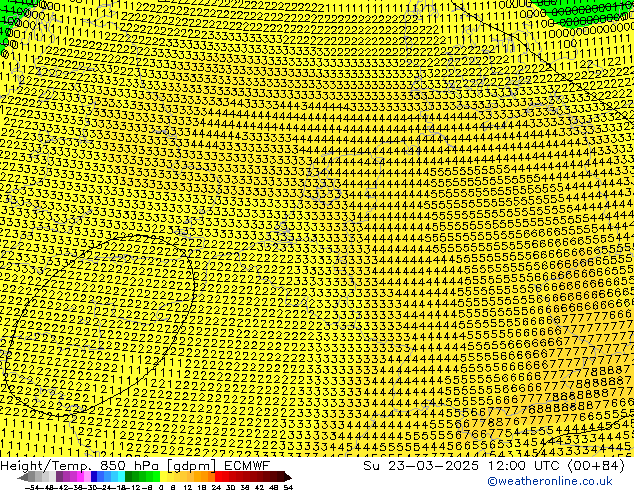Image resolution: width=634 pixels, height=490 pixels.
Task: Select the bright magenta swatch in the legend
Action: 80,477
